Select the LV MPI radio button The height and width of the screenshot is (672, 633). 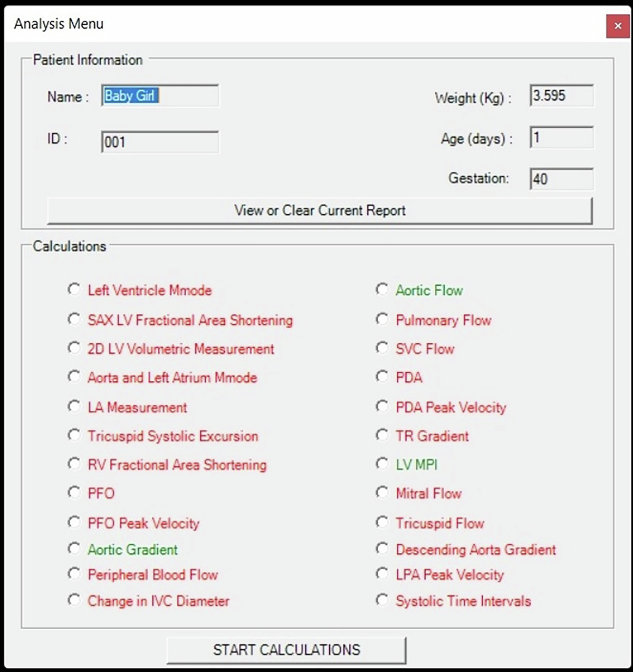382,464
